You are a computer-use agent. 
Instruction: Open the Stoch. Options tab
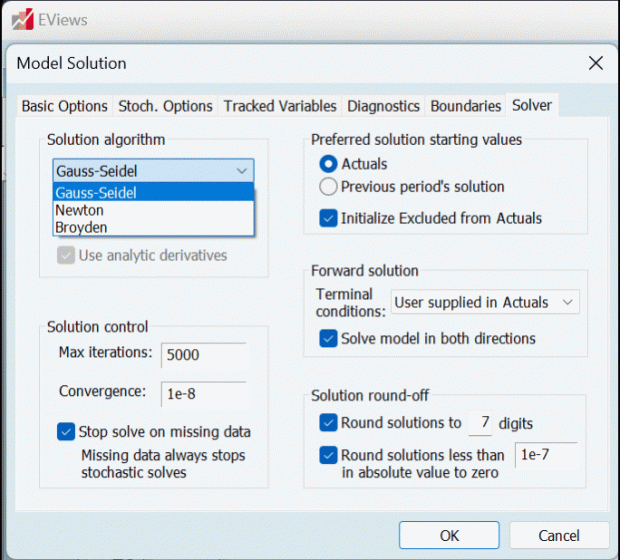[165, 106]
